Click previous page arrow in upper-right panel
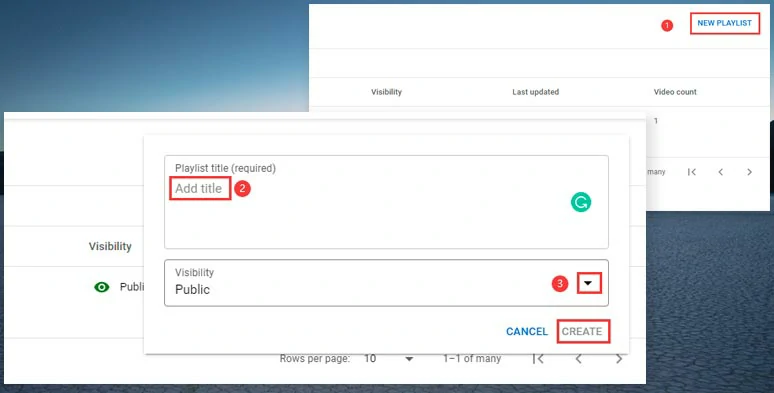Viewport: 774px width, 393px height. [721, 172]
